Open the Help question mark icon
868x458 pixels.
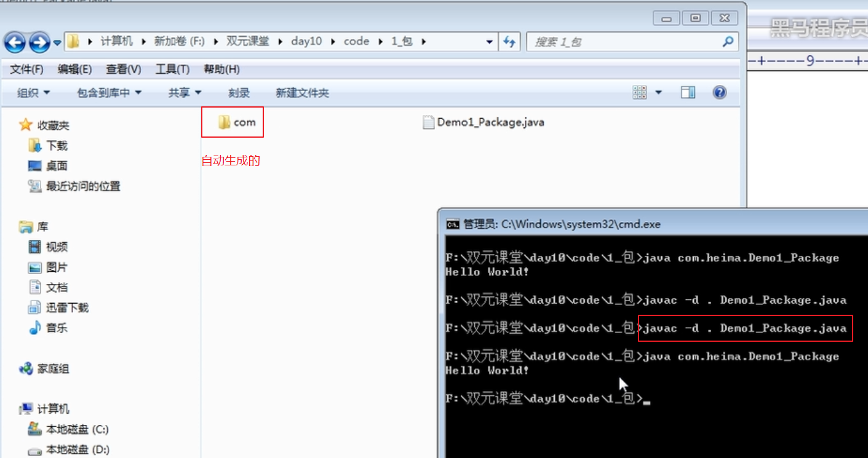coord(719,93)
